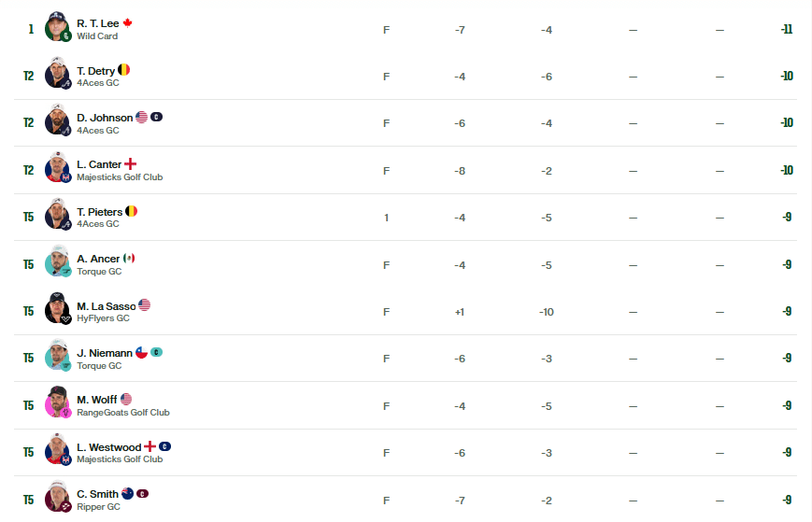
Task: Click the Canadian flag beside R. T. Lee
Action: point(127,22)
